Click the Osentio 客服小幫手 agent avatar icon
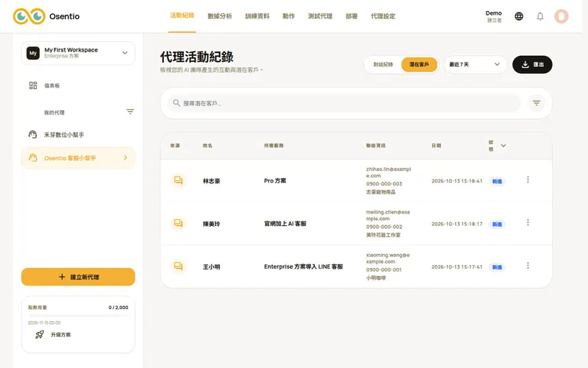This screenshot has width=588, height=368. [x=33, y=158]
